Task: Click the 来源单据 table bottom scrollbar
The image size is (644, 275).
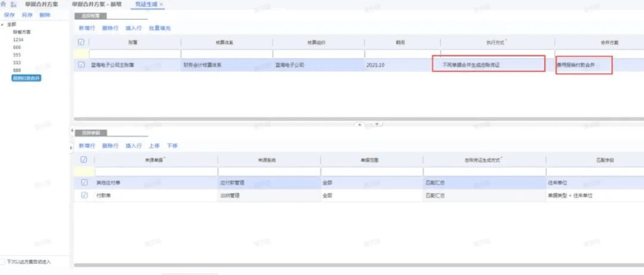Action: point(359,265)
